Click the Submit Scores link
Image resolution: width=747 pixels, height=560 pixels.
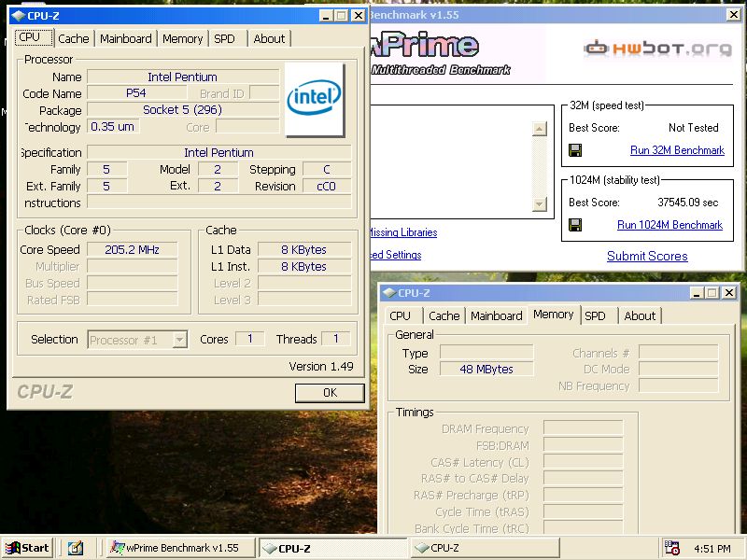tap(647, 256)
